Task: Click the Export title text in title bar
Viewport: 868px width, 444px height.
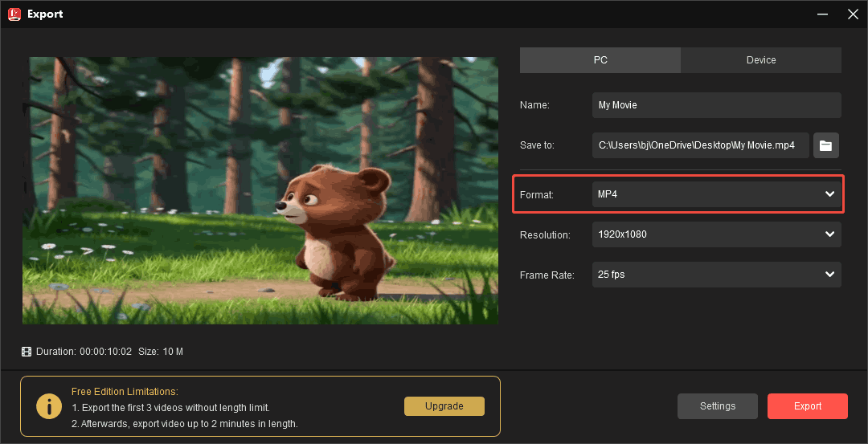Action: (45, 14)
